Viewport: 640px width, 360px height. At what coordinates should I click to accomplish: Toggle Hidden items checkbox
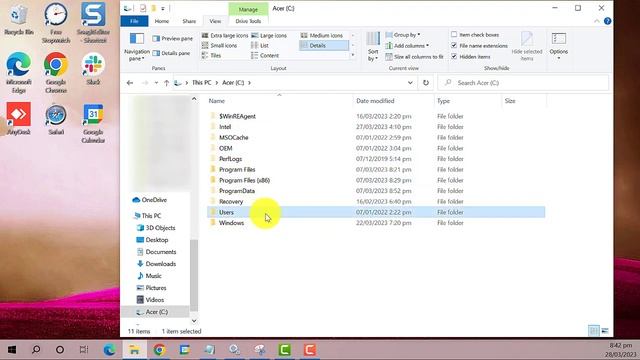coord(454,57)
